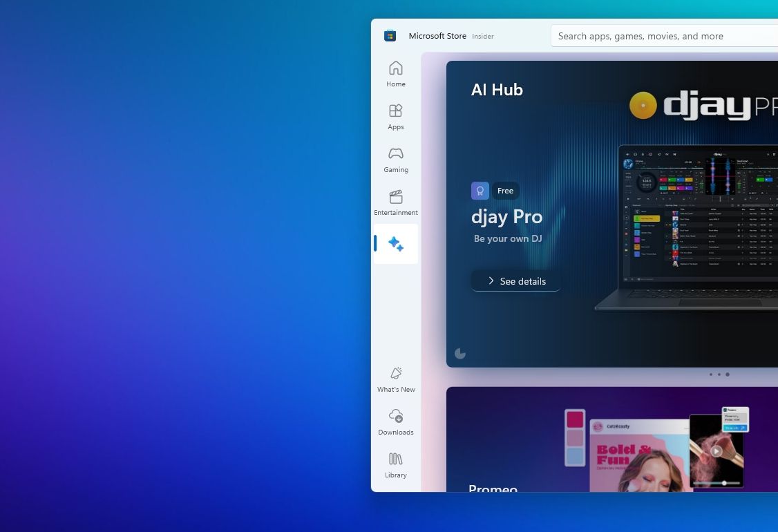Screen dimensions: 778x532
Task: Click the Insider label in title bar
Action: pyautogui.click(x=482, y=36)
